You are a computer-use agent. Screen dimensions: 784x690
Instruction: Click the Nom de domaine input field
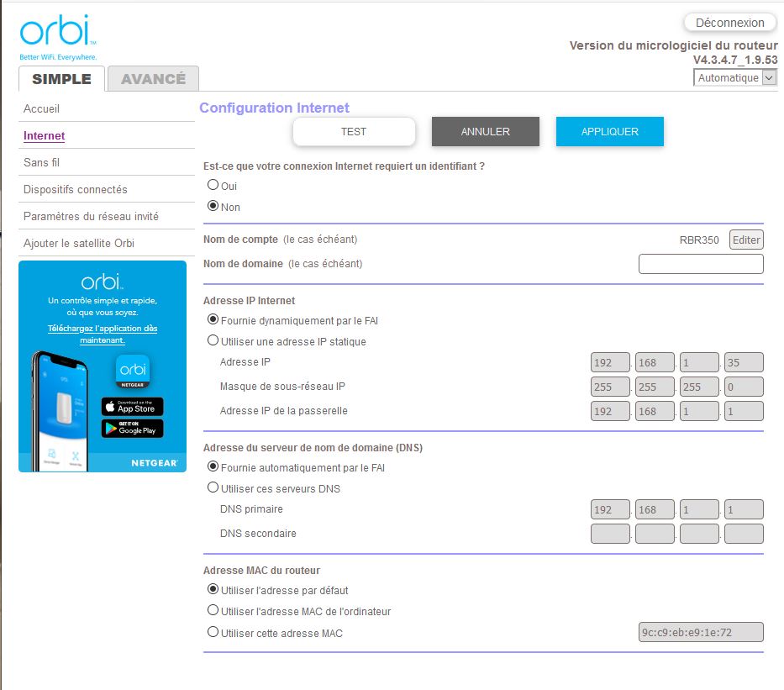click(x=701, y=264)
